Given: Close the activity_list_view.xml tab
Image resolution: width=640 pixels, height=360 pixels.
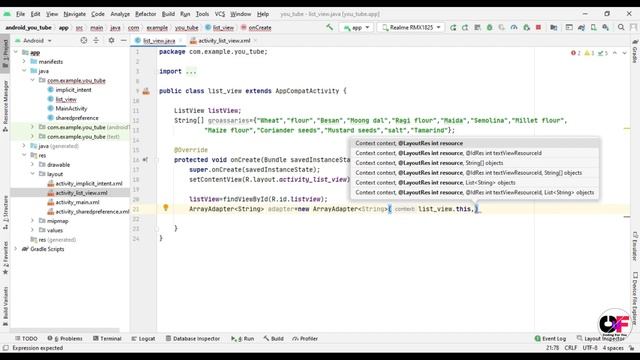Looking at the screenshot, I should point(256,40).
